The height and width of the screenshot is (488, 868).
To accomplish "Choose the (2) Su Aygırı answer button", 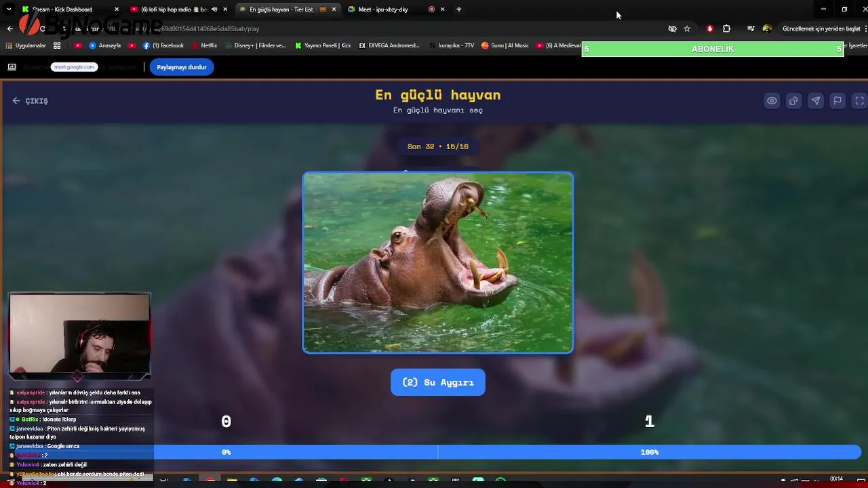I will tap(438, 382).
